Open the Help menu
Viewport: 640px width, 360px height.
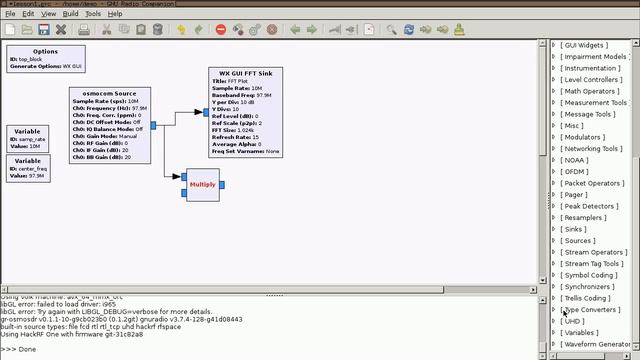[x=115, y=13]
